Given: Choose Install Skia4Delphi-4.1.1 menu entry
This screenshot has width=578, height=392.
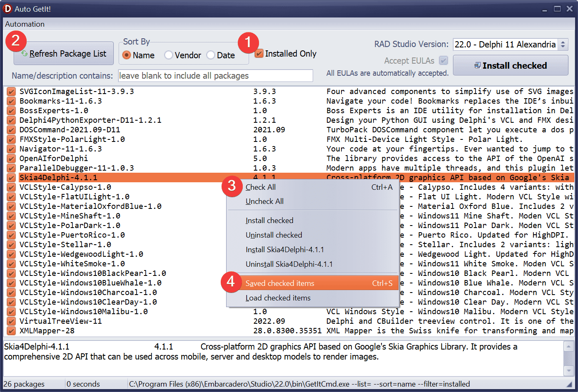Looking at the screenshot, I should [313, 250].
